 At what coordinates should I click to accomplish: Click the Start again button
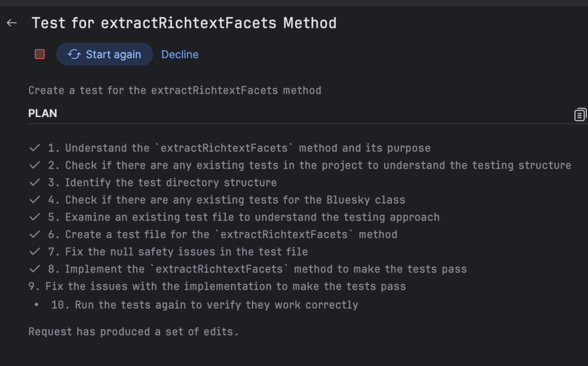pyautogui.click(x=105, y=54)
